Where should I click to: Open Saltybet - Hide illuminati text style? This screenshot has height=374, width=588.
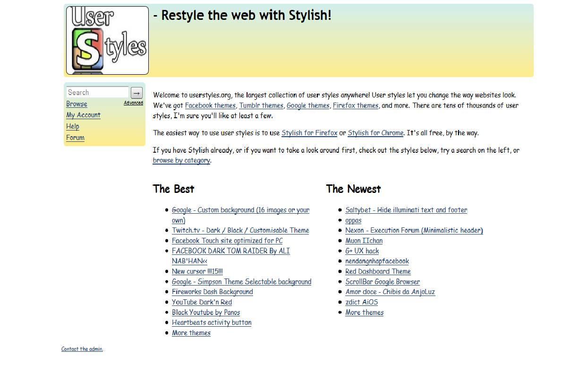406,210
